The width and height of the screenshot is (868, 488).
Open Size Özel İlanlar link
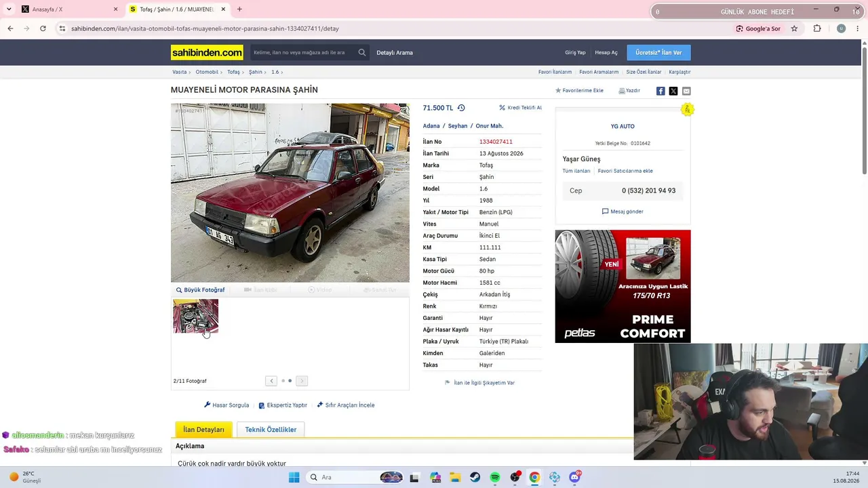[x=644, y=72]
